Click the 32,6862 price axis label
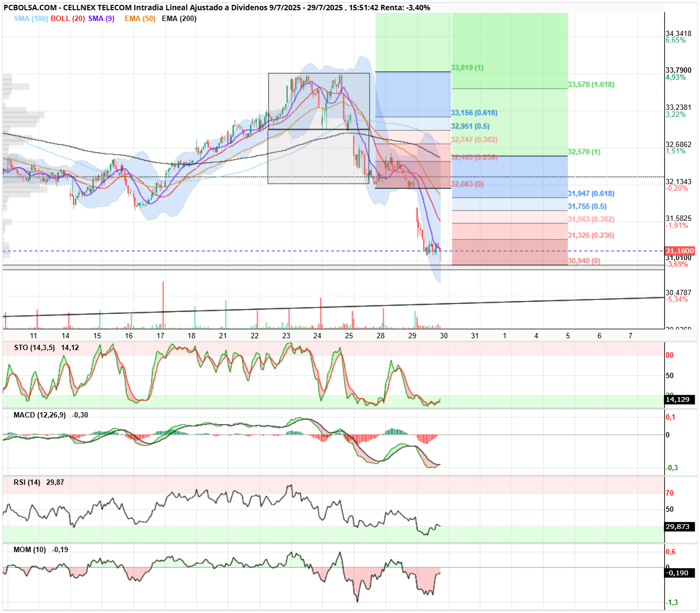The width and height of the screenshot is (700, 613). click(x=678, y=145)
